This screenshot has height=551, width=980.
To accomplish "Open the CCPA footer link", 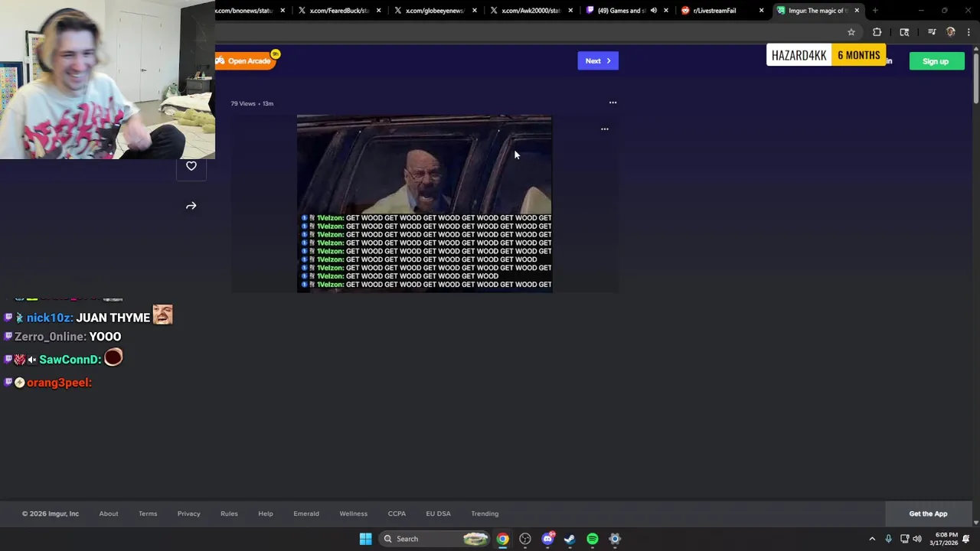I will click(x=397, y=514).
